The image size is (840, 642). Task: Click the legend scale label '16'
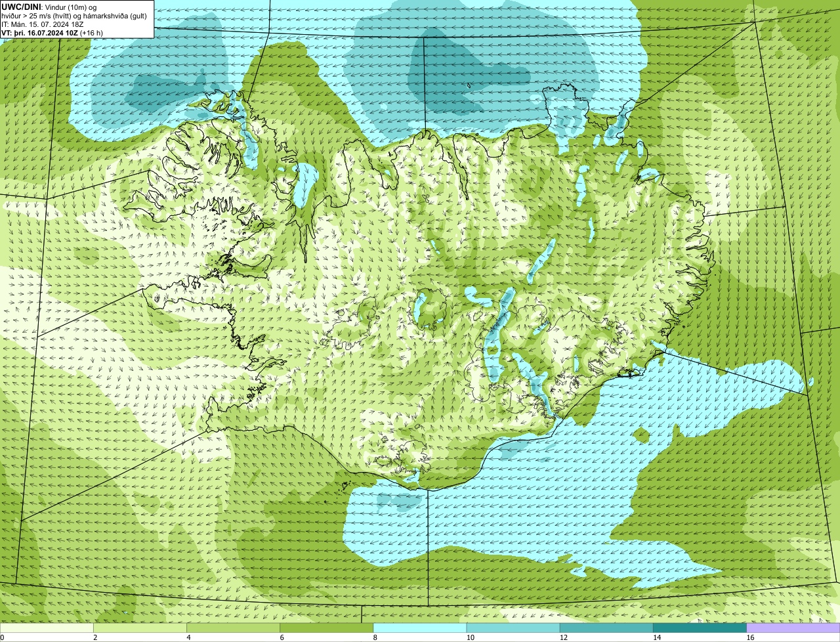[751, 637]
